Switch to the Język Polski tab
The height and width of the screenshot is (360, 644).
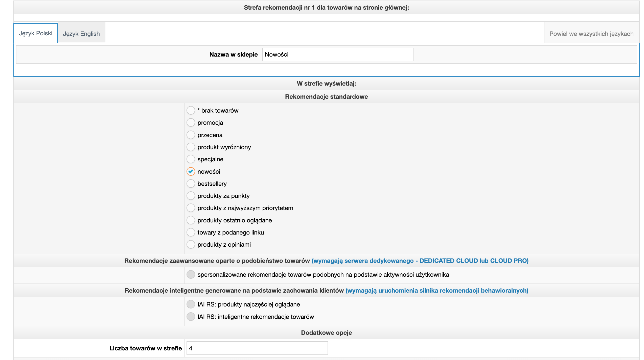tap(36, 33)
